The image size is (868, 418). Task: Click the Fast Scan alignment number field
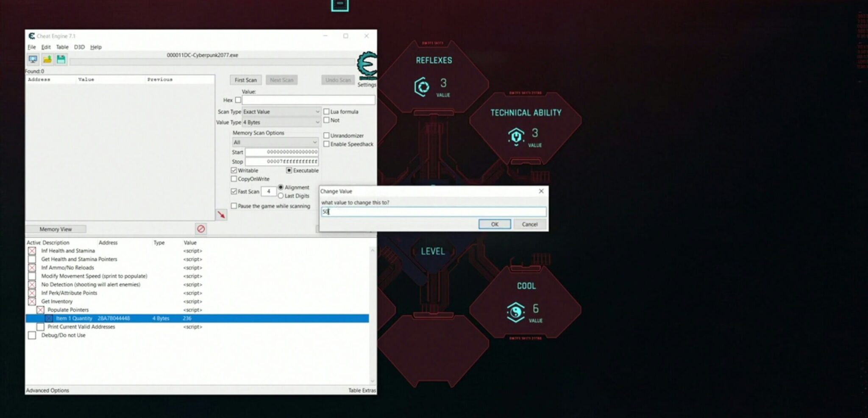coord(269,192)
